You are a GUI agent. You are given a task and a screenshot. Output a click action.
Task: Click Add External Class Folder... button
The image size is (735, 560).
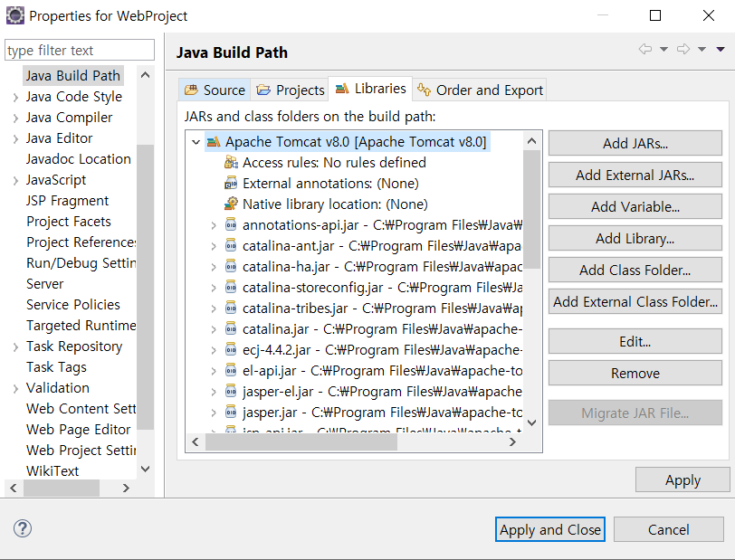pos(635,302)
